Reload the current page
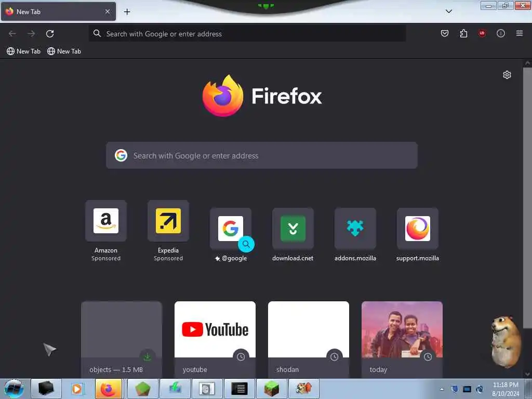Image resolution: width=532 pixels, height=399 pixels. coord(50,34)
